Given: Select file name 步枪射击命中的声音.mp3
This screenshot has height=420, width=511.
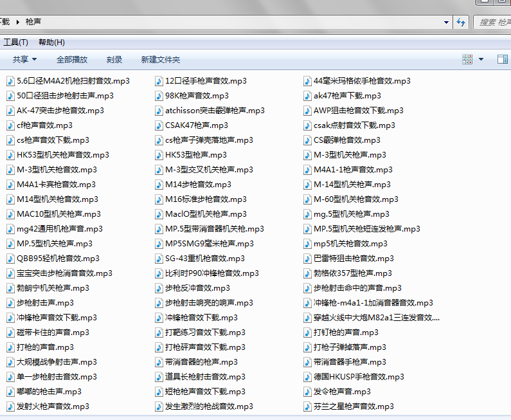Looking at the screenshot, I should 357,288.
